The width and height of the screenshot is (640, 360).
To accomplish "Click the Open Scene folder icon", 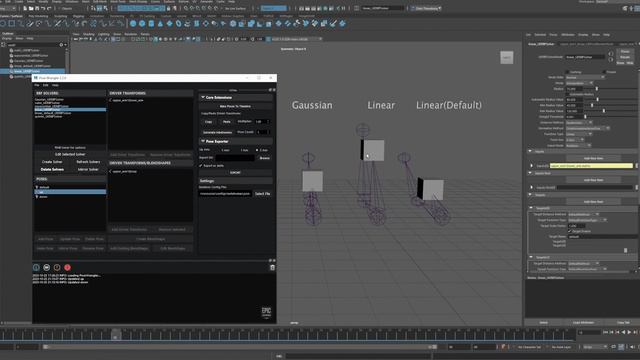I will pos(31,8).
